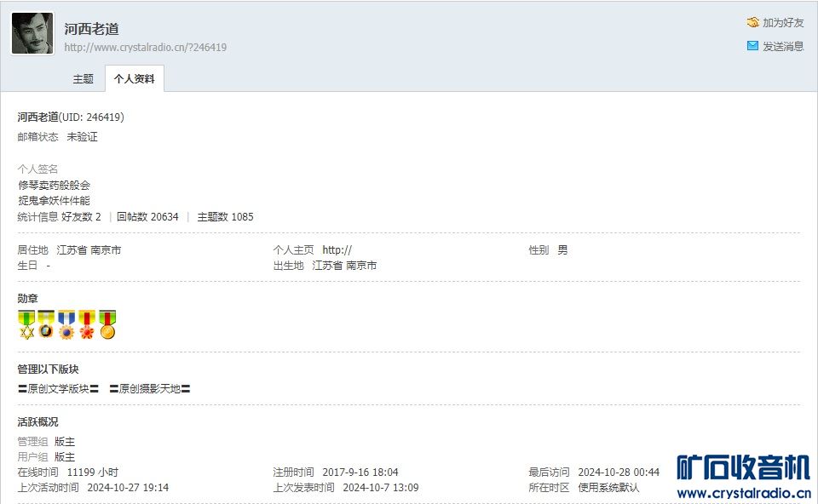Click the 活跃概况 section heading

click(37, 422)
